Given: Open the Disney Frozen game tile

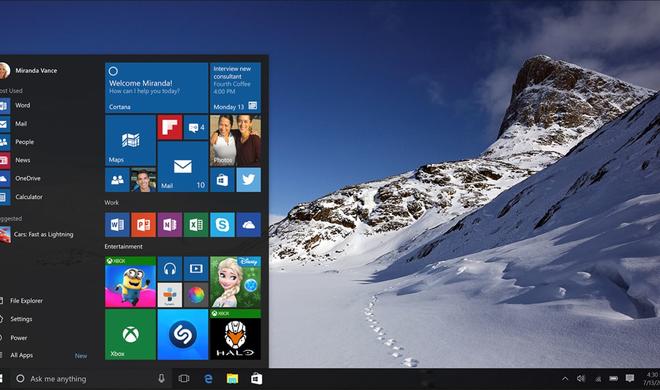Looking at the screenshot, I should tap(235, 282).
